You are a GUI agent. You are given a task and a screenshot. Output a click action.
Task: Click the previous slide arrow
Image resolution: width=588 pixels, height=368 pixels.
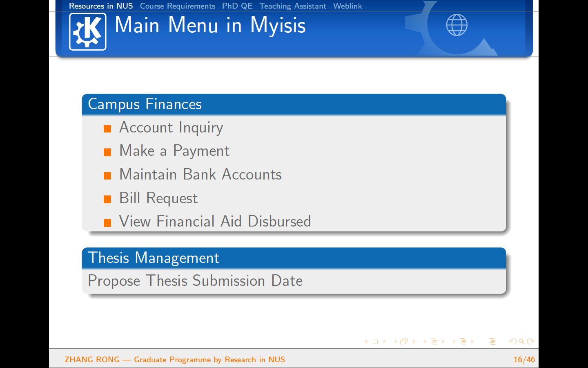pyautogui.click(x=366, y=341)
